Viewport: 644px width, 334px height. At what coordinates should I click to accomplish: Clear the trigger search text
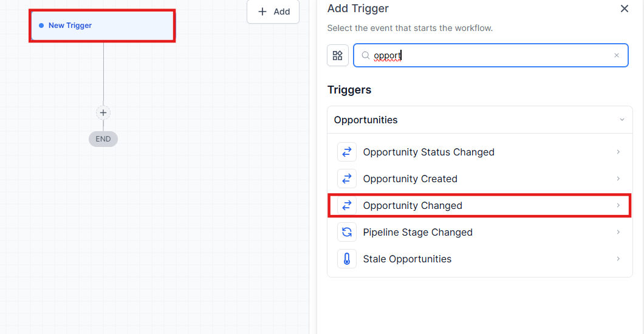tap(617, 55)
